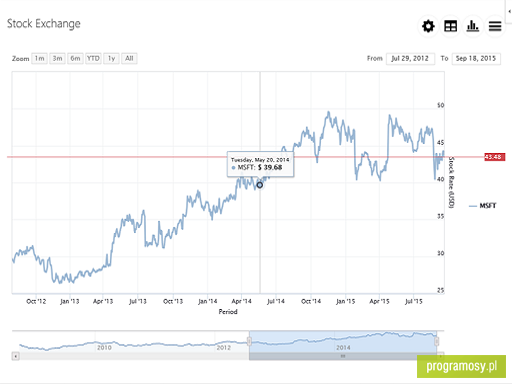
Task: Click the Stock Exchange title
Action: [x=44, y=24]
